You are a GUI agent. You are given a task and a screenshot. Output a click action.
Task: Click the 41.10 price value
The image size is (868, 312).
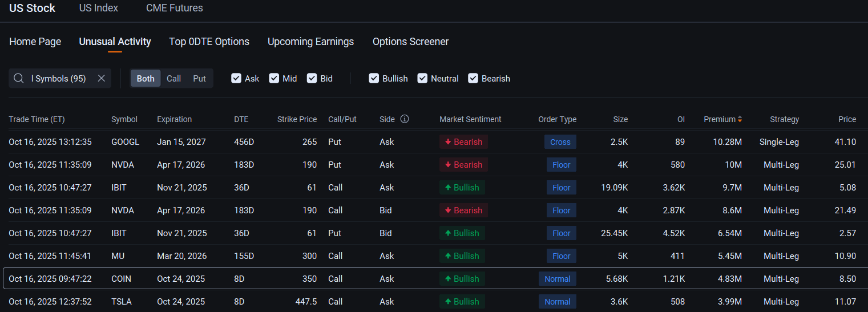[x=846, y=142]
